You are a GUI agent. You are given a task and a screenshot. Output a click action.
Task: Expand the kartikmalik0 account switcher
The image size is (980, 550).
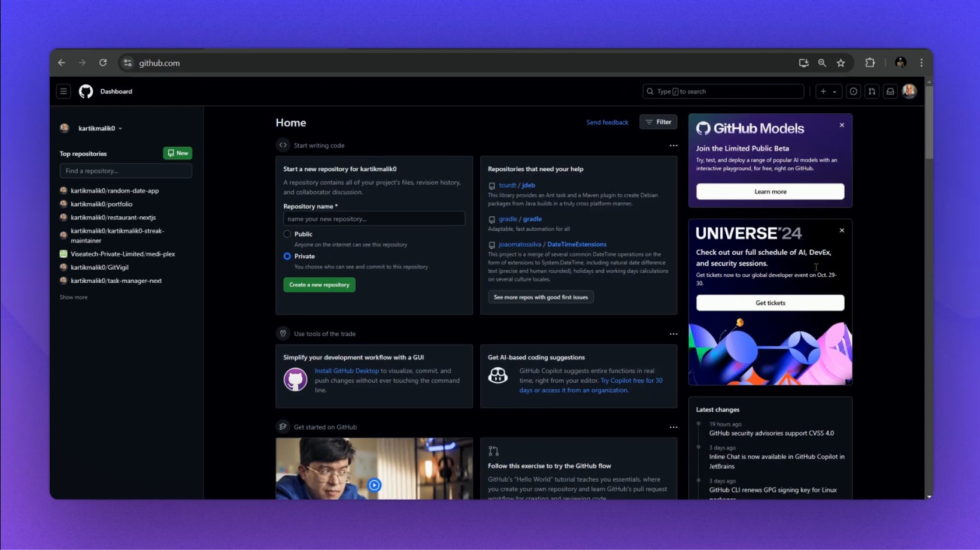pyautogui.click(x=99, y=128)
